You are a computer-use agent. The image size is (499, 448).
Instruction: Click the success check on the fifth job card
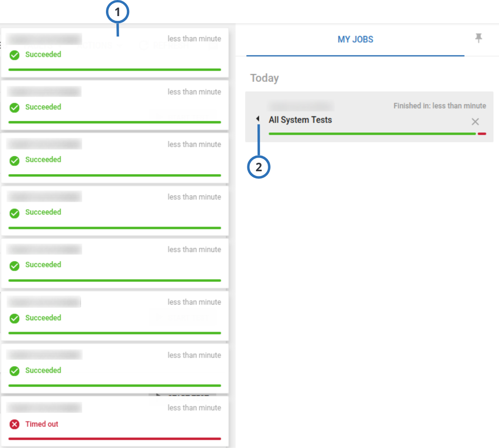14,264
